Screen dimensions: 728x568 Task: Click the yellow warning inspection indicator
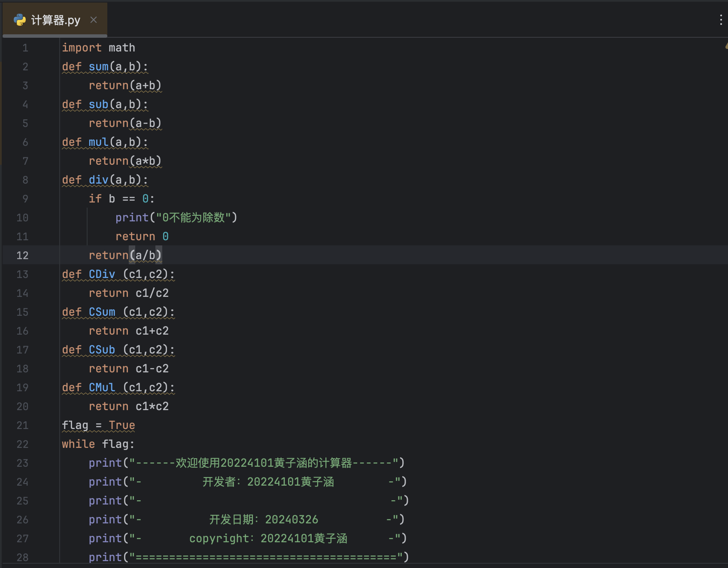(x=726, y=46)
